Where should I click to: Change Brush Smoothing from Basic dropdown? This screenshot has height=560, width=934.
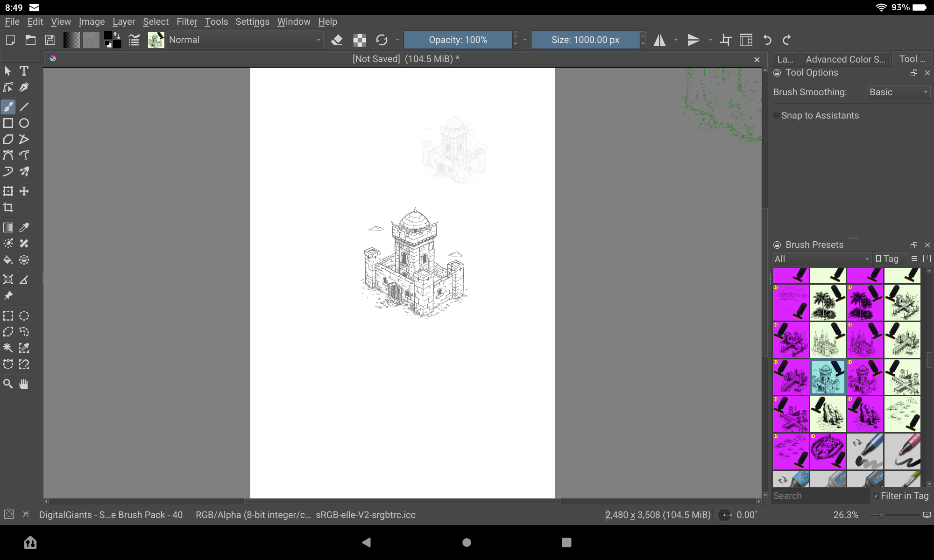[898, 92]
